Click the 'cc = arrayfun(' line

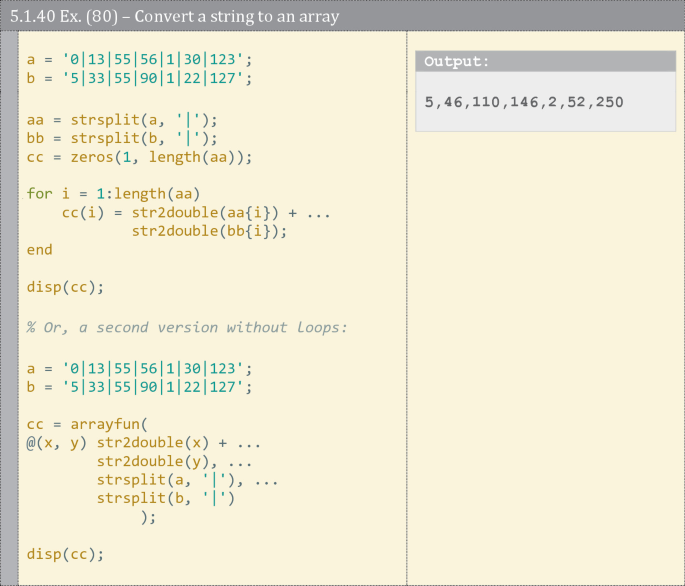[x=87, y=424]
